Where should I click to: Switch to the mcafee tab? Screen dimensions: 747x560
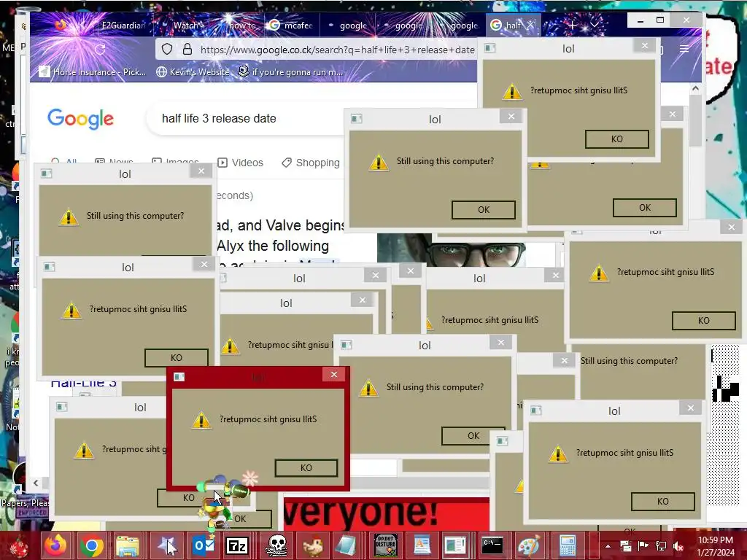[290, 26]
